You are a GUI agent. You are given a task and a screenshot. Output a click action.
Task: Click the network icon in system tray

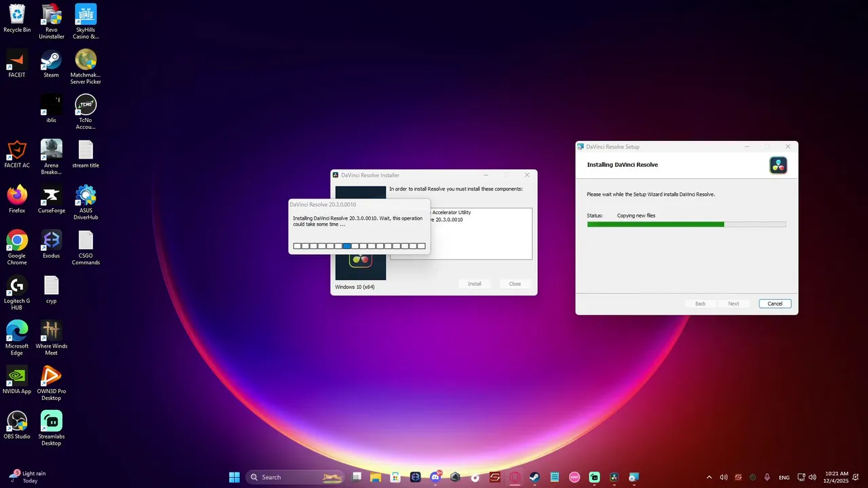(x=802, y=477)
